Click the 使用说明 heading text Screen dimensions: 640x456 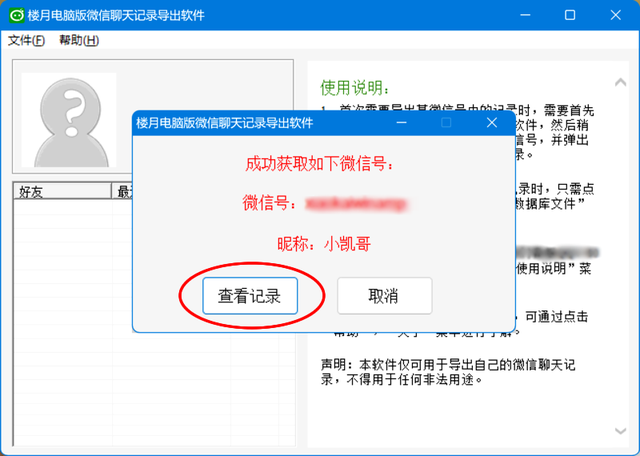(355, 88)
